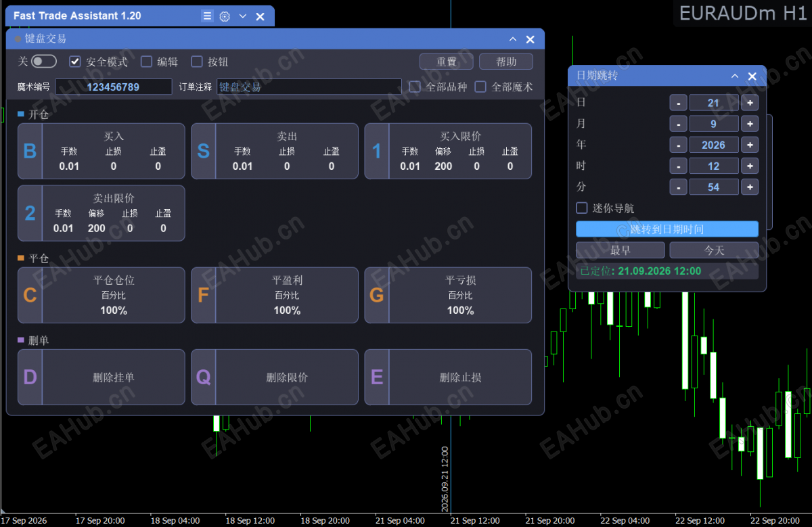
Task: Click the 重置 button
Action: click(447, 62)
